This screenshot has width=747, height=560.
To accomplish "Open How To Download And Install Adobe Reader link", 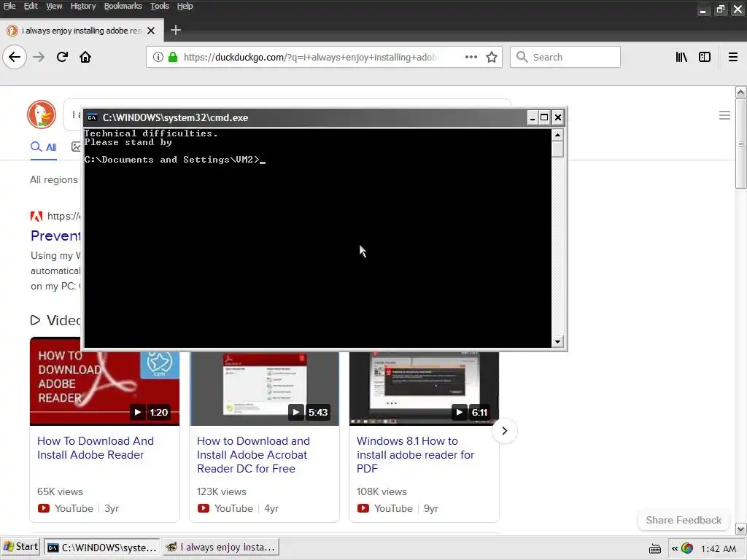I will point(96,448).
